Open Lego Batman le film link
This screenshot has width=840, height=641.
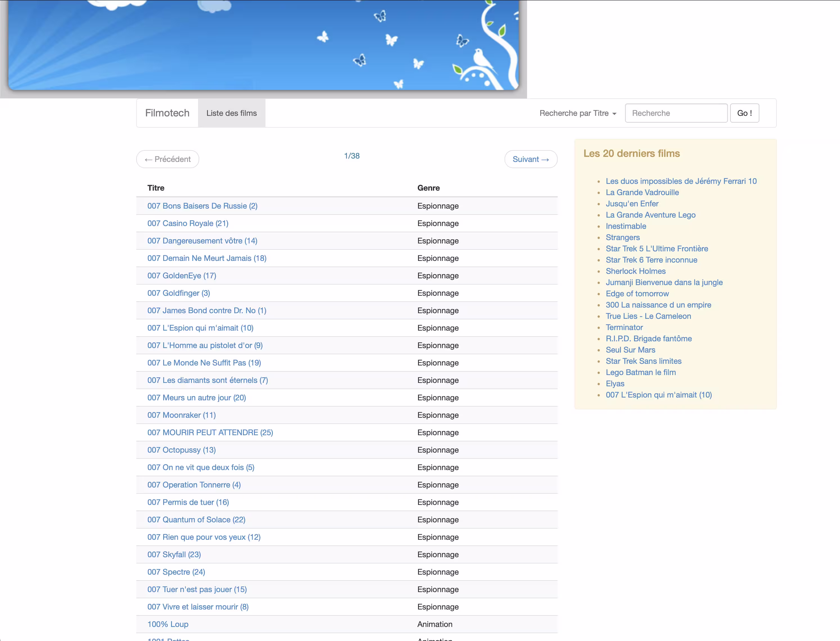(641, 373)
